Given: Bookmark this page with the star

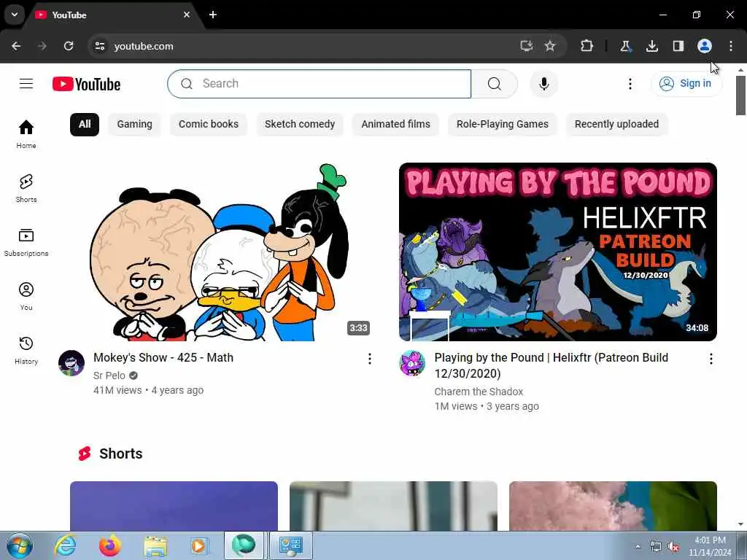Looking at the screenshot, I should tap(550, 46).
